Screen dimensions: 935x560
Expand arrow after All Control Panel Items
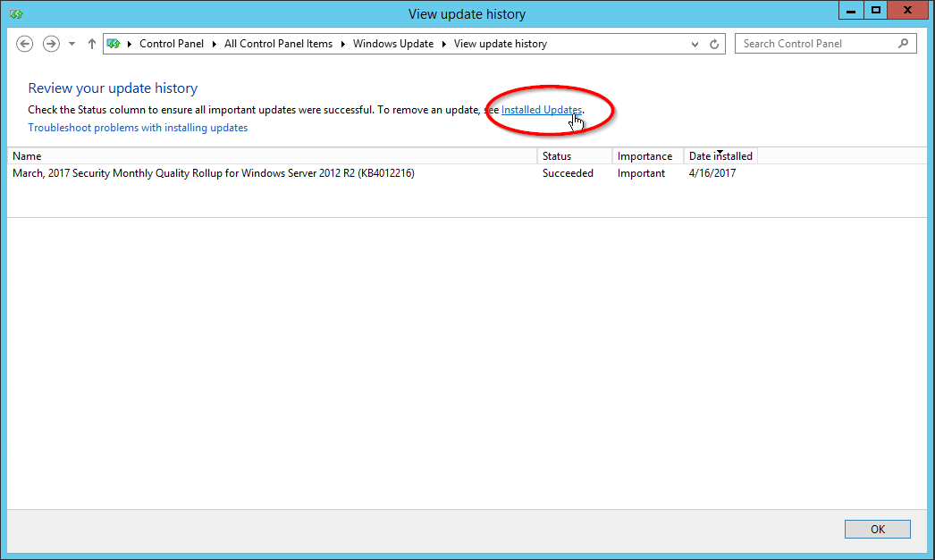[343, 44]
